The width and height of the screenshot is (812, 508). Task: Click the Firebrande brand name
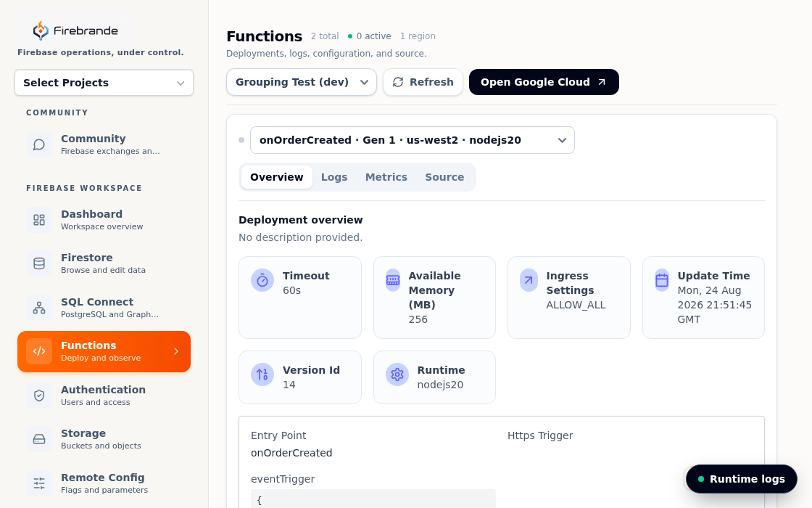(86, 30)
